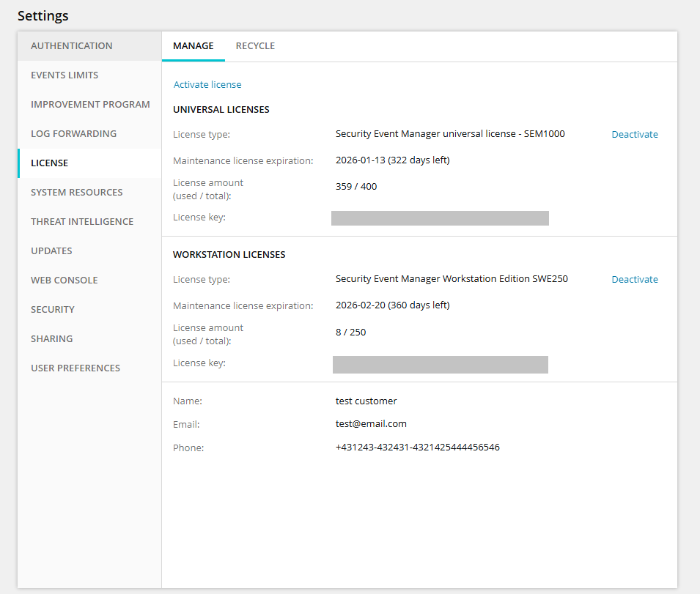
Task: Open Security settings section
Action: (x=53, y=309)
